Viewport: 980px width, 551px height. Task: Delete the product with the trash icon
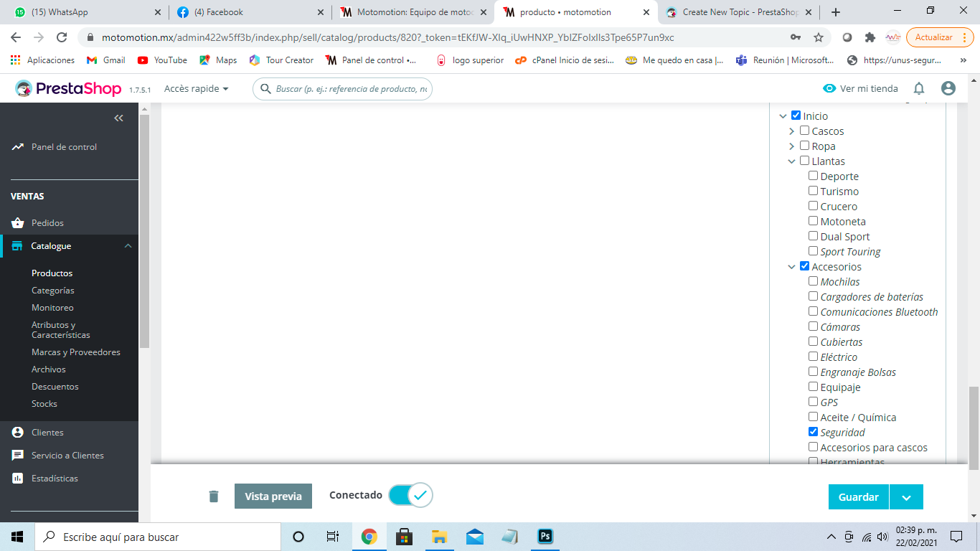[214, 496]
